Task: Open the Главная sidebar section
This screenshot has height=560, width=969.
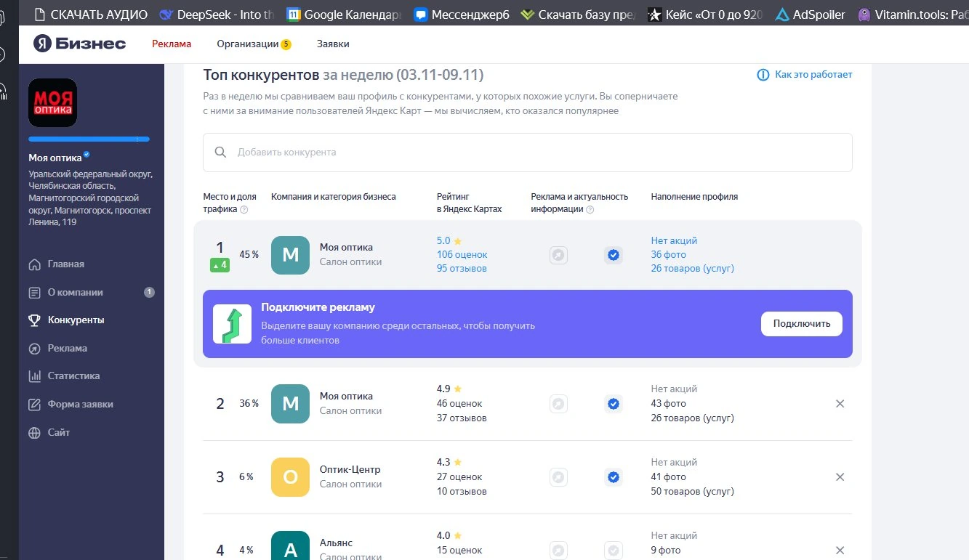Action: [66, 264]
